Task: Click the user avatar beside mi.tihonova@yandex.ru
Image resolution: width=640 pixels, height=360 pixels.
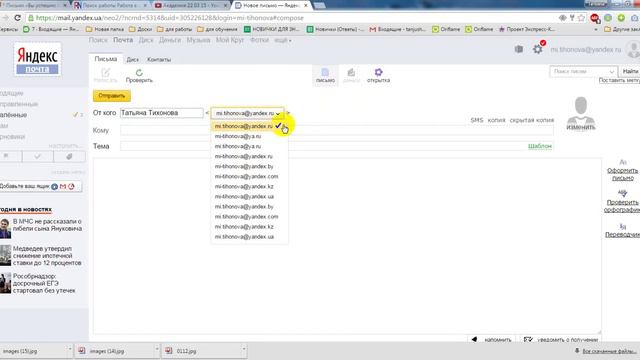Action: [634, 49]
